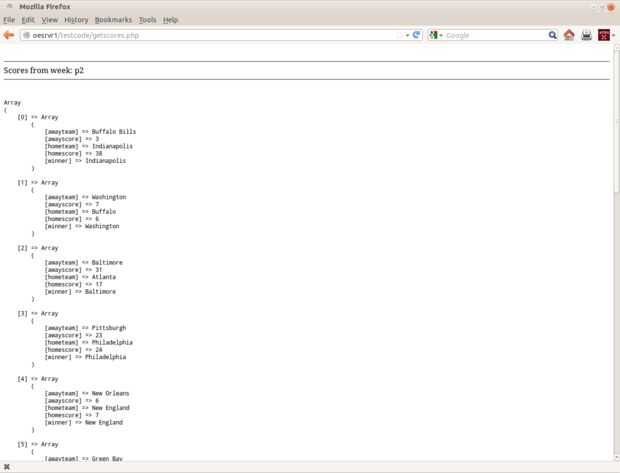Click the '[hometeam] => Indianapolis' line
This screenshot has width=620, height=473.
pyautogui.click(x=89, y=146)
